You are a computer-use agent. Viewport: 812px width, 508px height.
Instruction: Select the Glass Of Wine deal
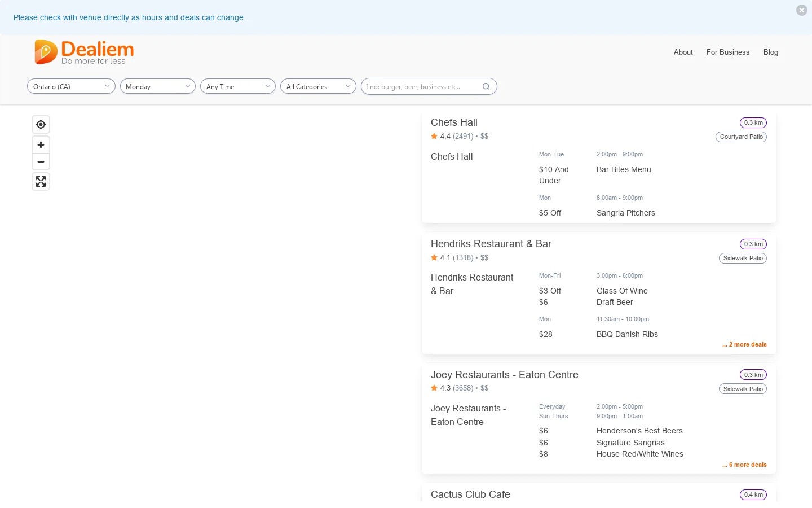(622, 291)
